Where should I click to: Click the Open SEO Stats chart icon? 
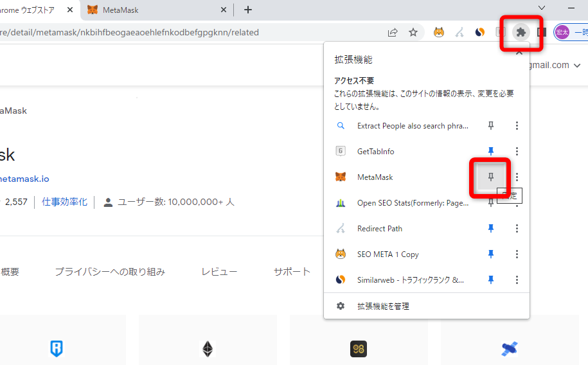tap(341, 203)
